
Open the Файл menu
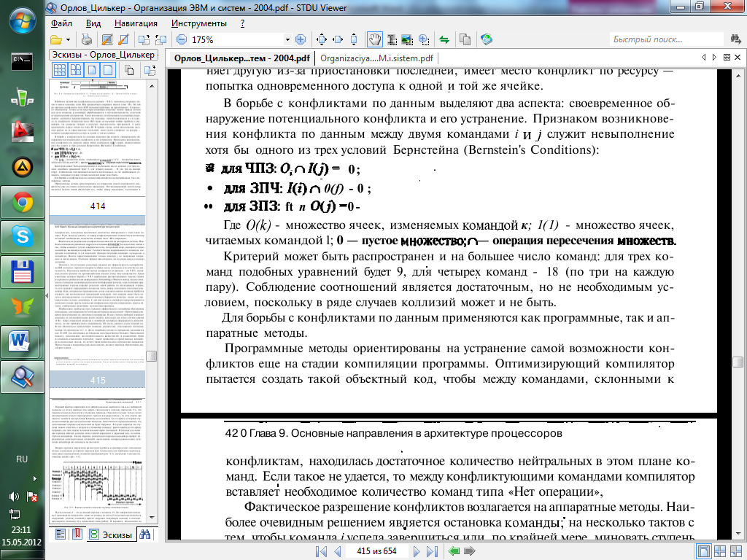click(61, 23)
